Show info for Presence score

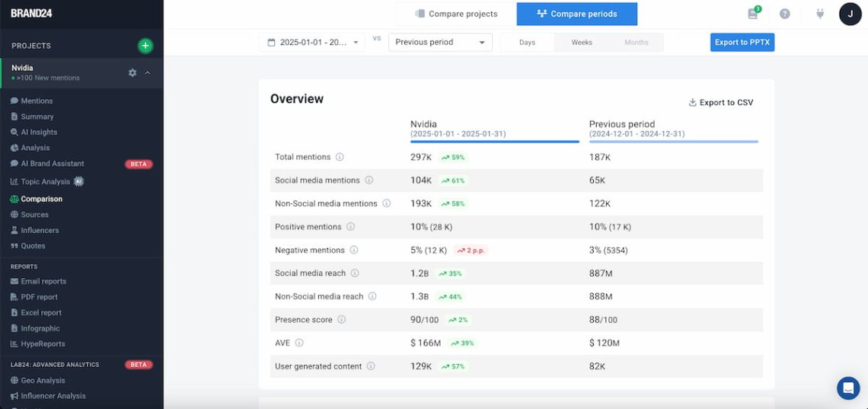[x=342, y=320]
